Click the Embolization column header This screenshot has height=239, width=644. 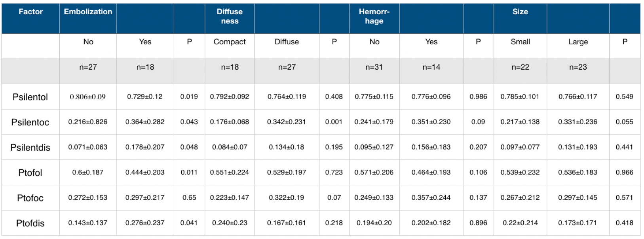[88, 18]
